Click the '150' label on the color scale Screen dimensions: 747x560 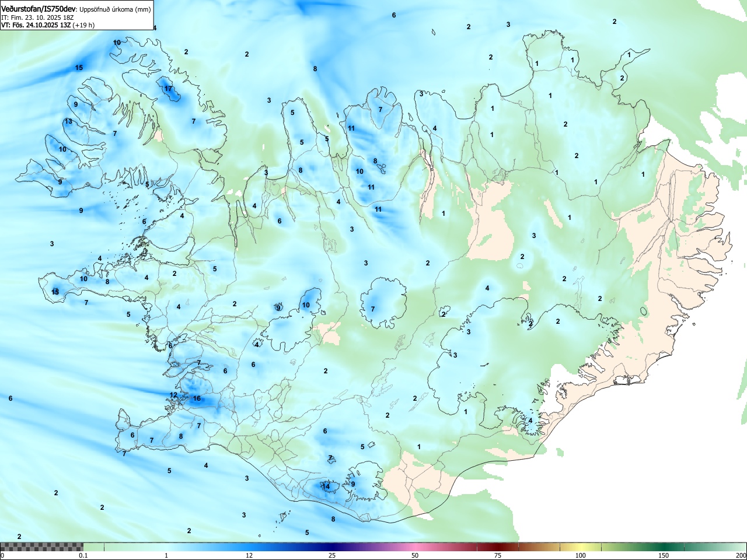[x=664, y=555]
